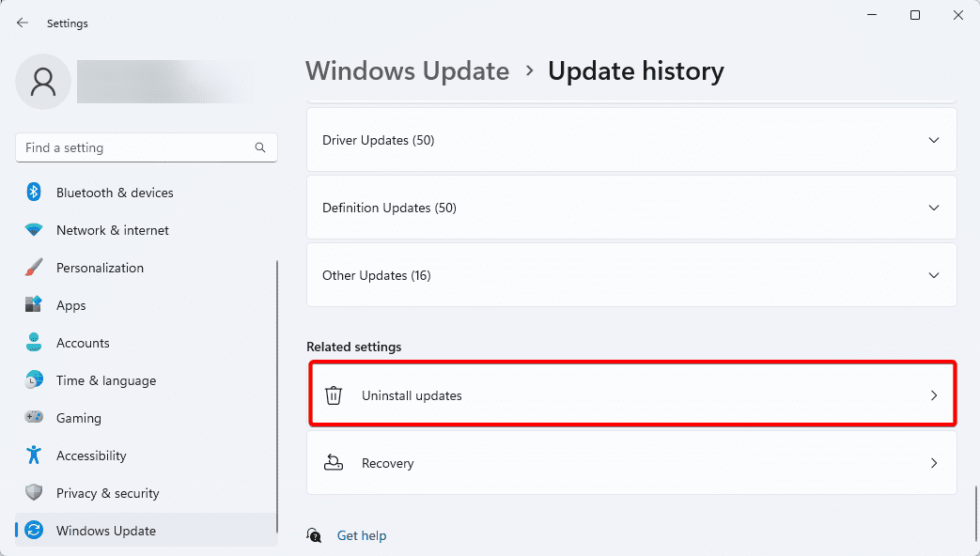The image size is (980, 556).
Task: Open Bluetooth & devices settings
Action: point(147,193)
